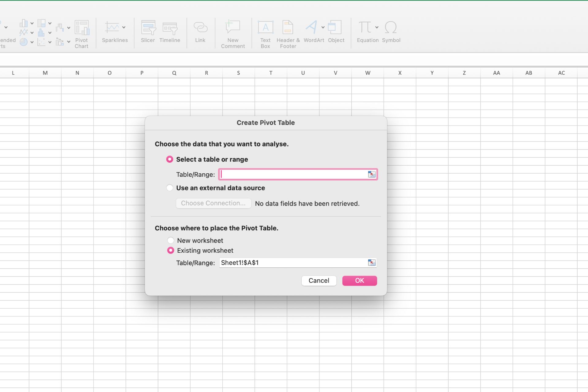Click the Pivot Chart icon
Viewport: 588px width, 392px height.
click(x=82, y=28)
